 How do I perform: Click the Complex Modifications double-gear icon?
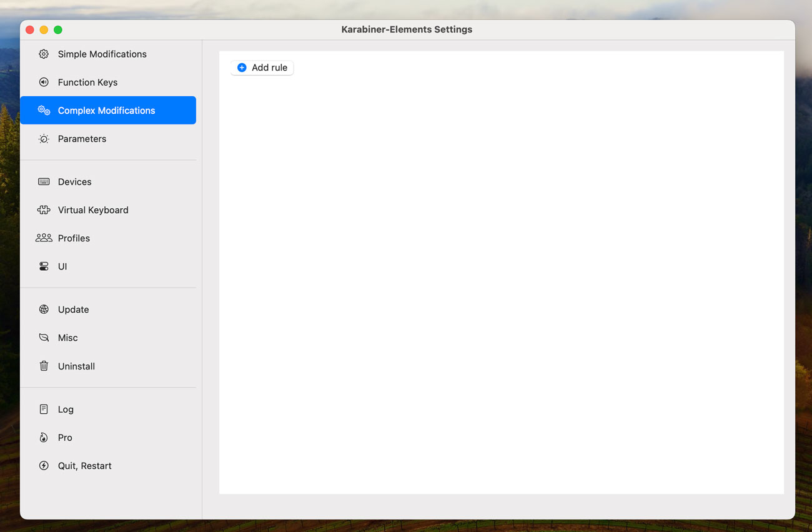click(44, 110)
